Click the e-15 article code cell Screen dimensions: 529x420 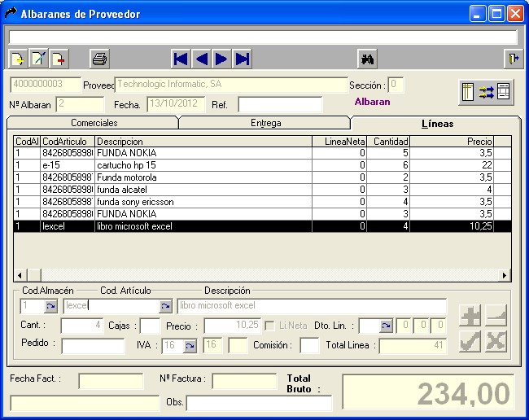coord(68,165)
